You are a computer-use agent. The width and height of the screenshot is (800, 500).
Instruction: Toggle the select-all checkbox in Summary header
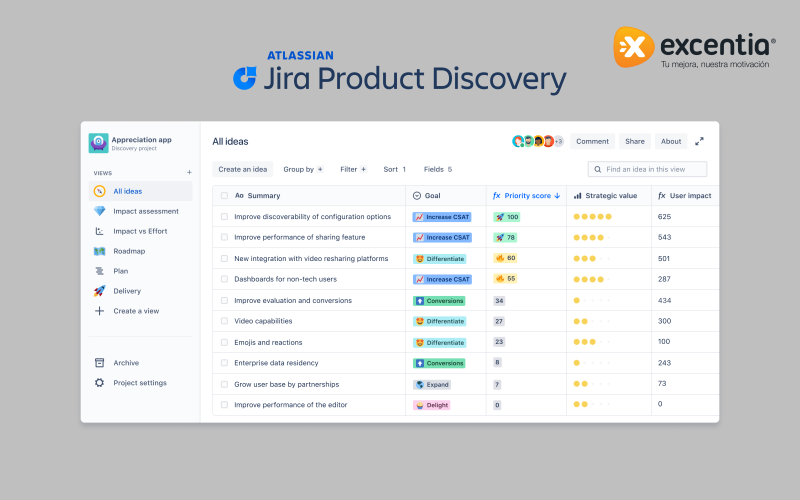coord(224,195)
